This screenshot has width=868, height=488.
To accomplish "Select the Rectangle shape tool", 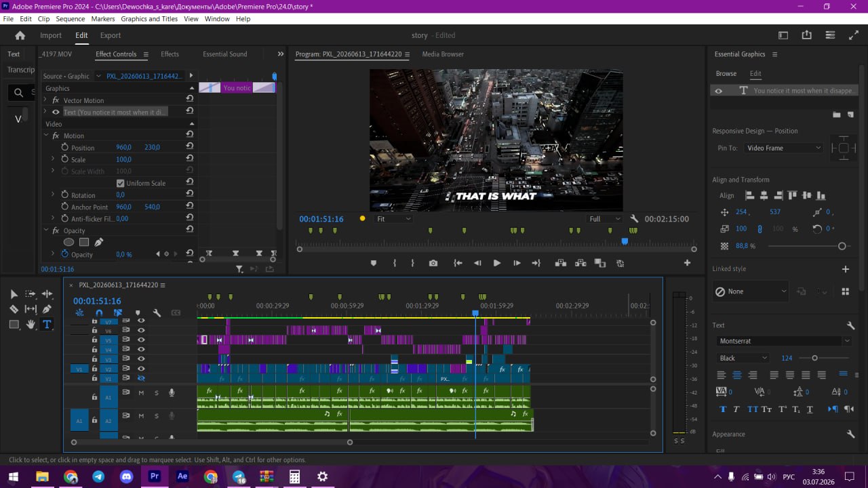I will click(x=14, y=325).
